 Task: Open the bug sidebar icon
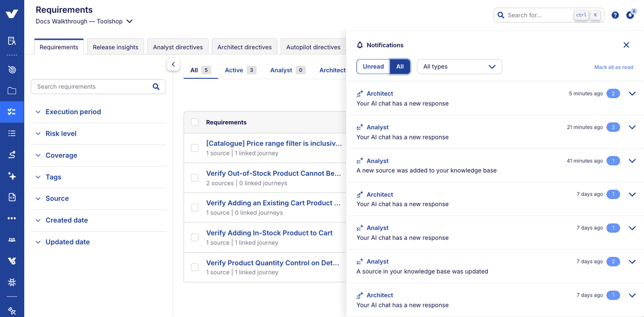pos(12,282)
